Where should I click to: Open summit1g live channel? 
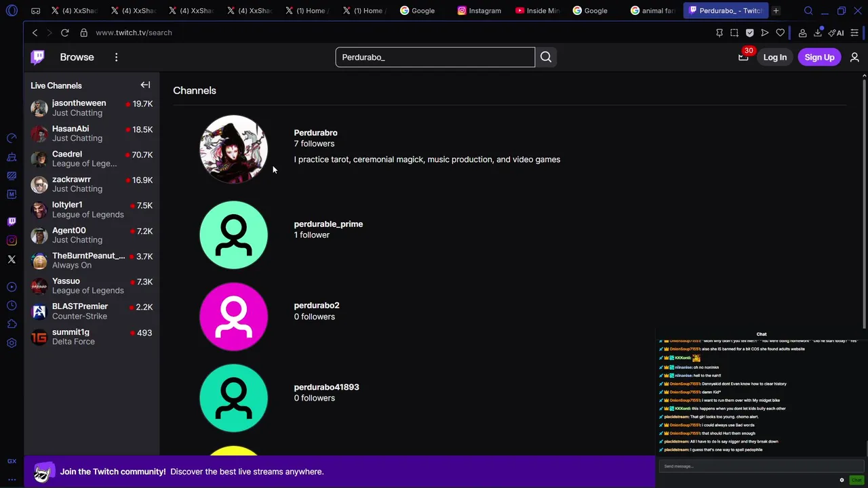coord(92,337)
